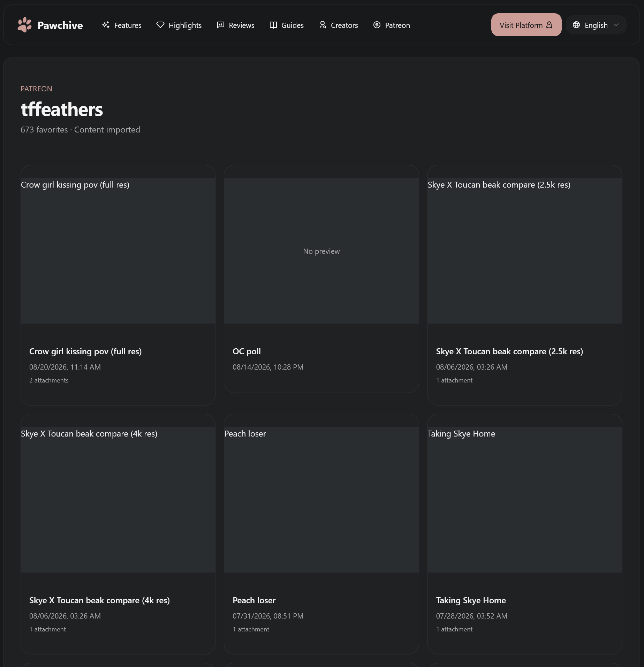Click the tffeathers creator heading

pyautogui.click(x=62, y=109)
